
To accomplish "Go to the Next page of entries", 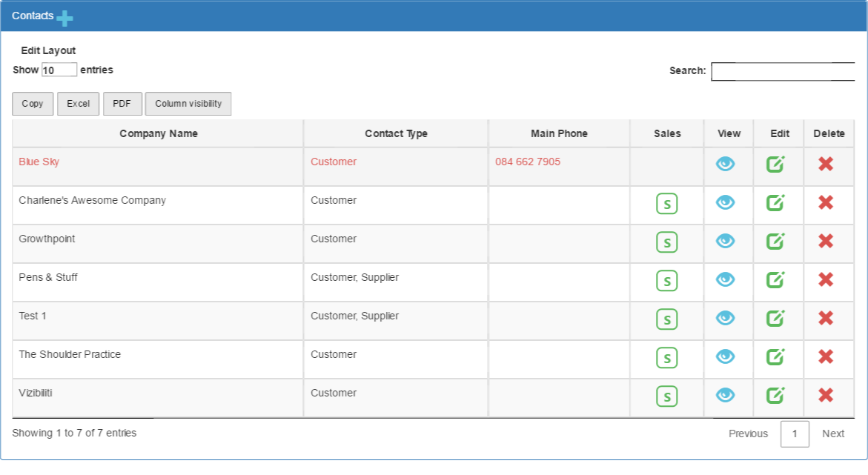I will (832, 434).
